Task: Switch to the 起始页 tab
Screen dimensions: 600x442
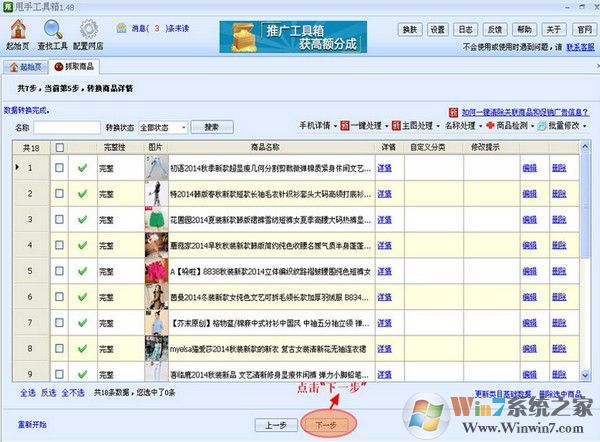Action: (x=25, y=66)
